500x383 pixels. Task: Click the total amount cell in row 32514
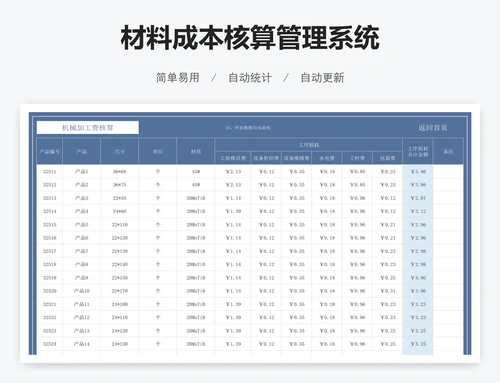point(418,211)
